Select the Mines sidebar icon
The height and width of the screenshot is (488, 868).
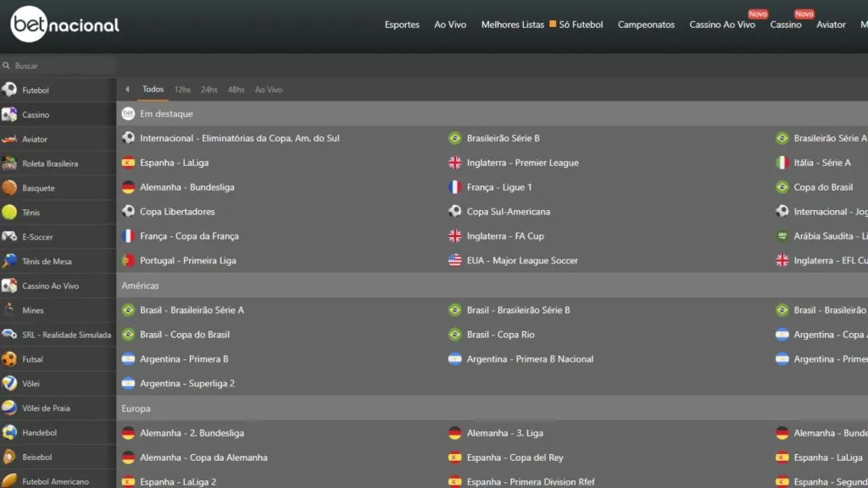[9, 310]
